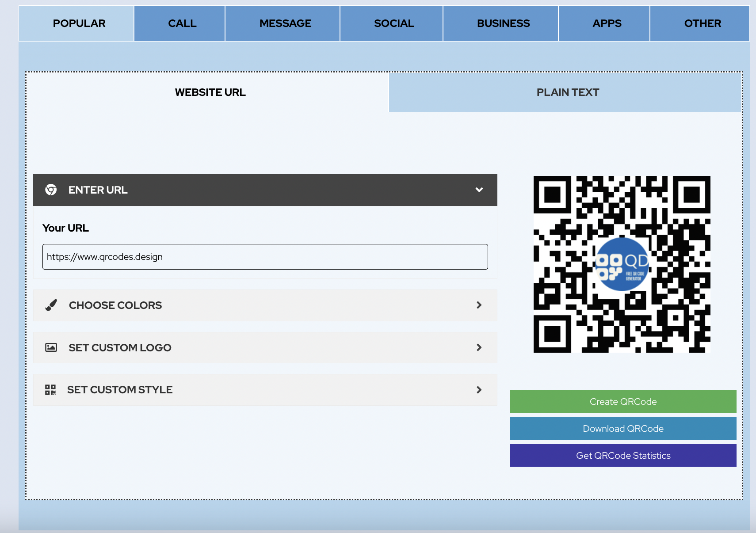Click the SET CUSTOM STYLE label text
This screenshot has height=533, width=756.
(120, 390)
